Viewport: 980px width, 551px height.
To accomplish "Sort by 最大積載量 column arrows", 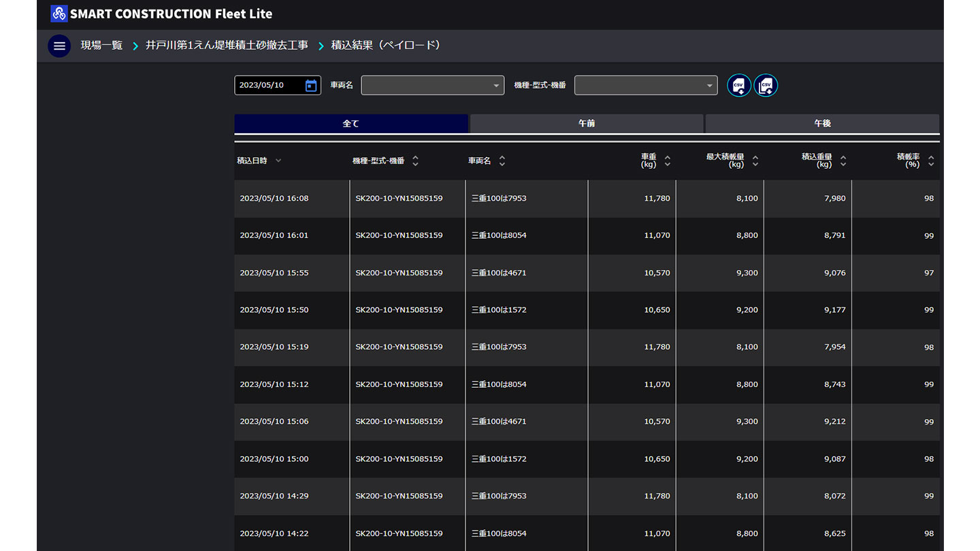I will (755, 161).
